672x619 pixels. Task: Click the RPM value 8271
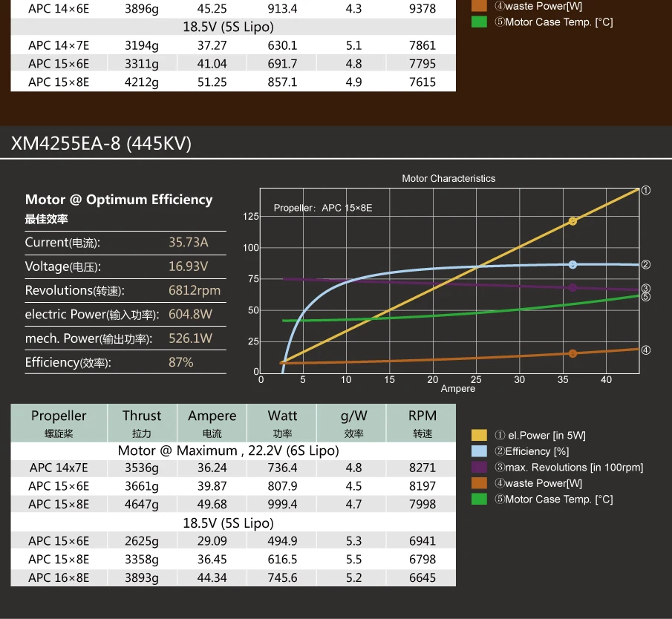(423, 468)
